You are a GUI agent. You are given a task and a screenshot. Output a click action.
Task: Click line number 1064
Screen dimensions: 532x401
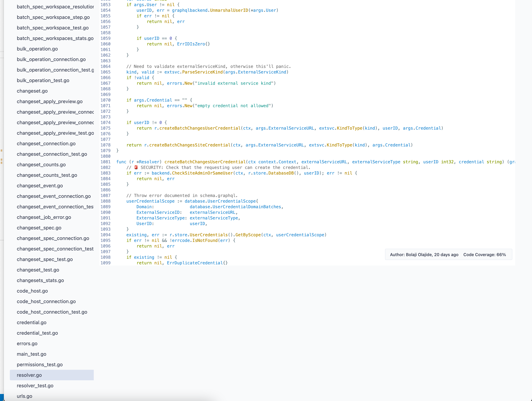106,66
